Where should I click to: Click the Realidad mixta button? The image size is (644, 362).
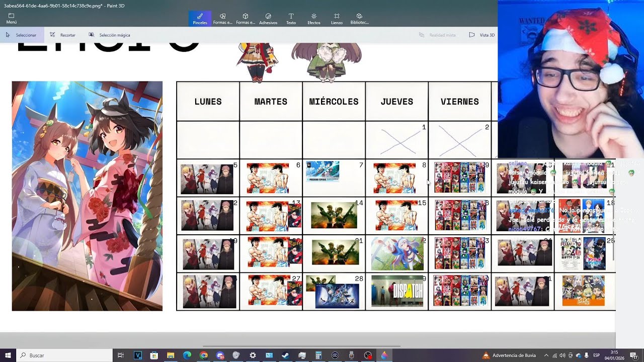pyautogui.click(x=437, y=35)
